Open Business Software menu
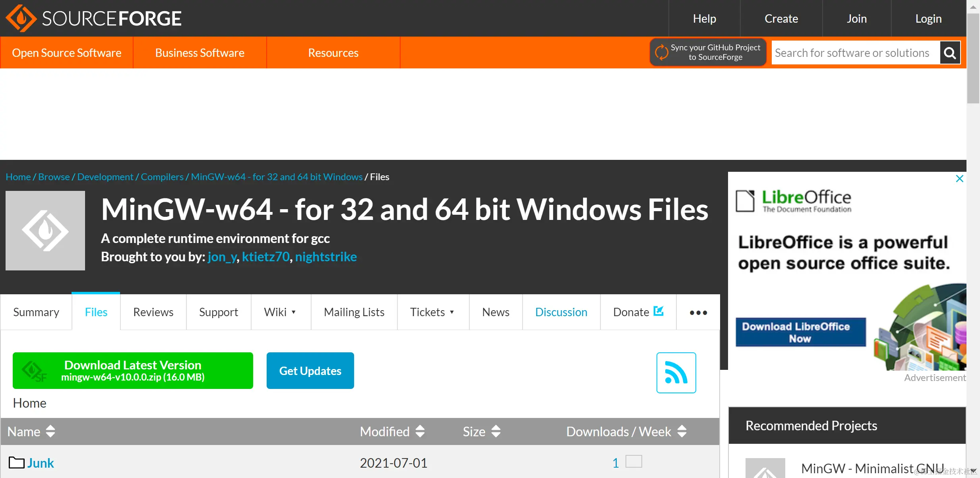The height and width of the screenshot is (478, 980). (x=200, y=52)
